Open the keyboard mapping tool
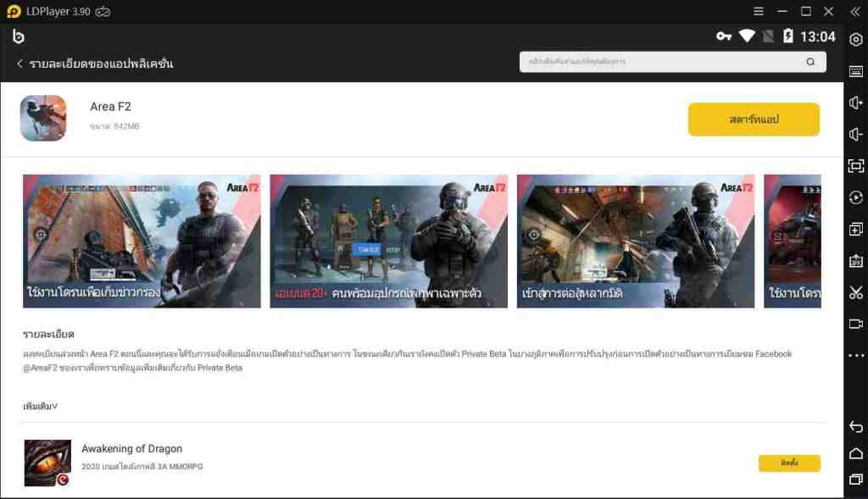 [856, 71]
